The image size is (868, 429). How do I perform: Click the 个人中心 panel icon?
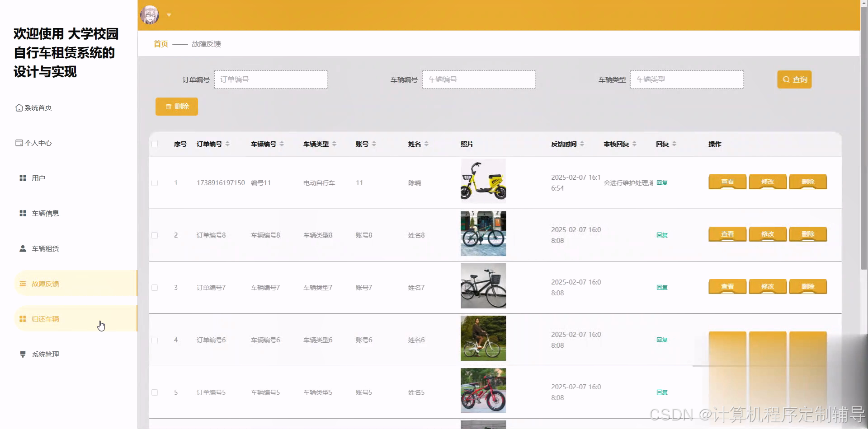tap(19, 143)
